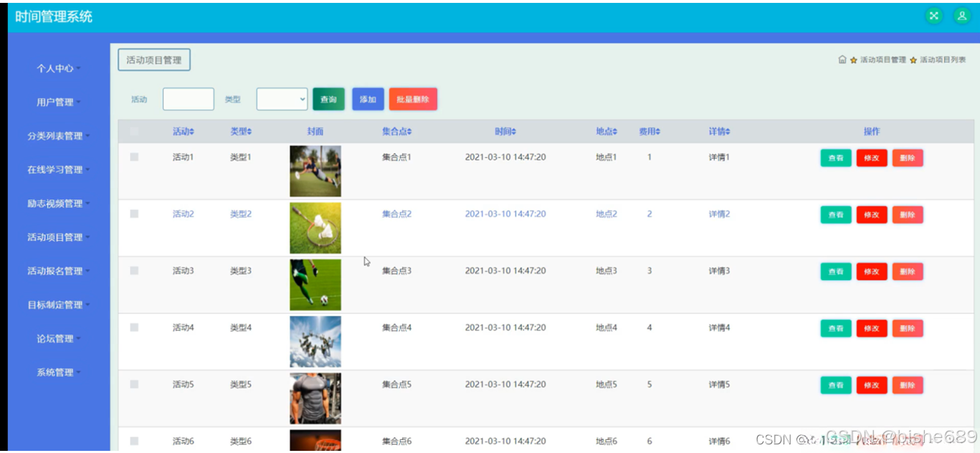The width and height of the screenshot is (980, 453).
Task: Click the 地点2 cell text
Action: click(606, 214)
